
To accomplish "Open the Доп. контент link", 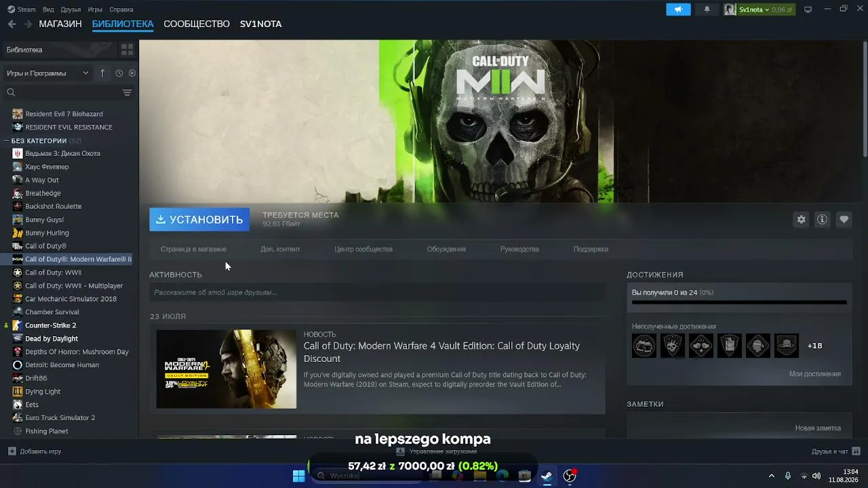I will pos(280,249).
